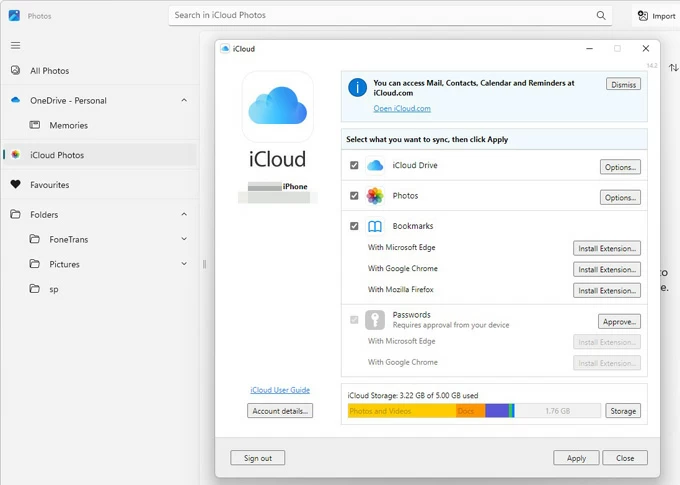Open the iCloud.com link
This screenshot has width=680, height=485.
[x=402, y=108]
